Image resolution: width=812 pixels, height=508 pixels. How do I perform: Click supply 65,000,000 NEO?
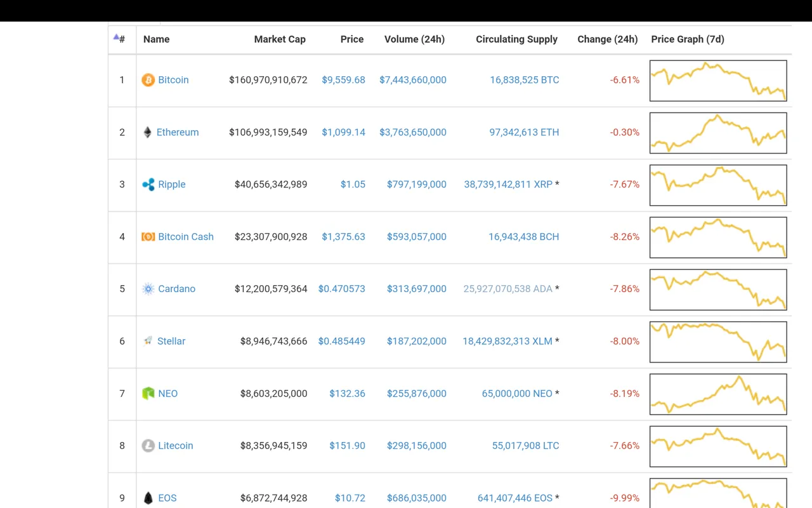pos(517,394)
